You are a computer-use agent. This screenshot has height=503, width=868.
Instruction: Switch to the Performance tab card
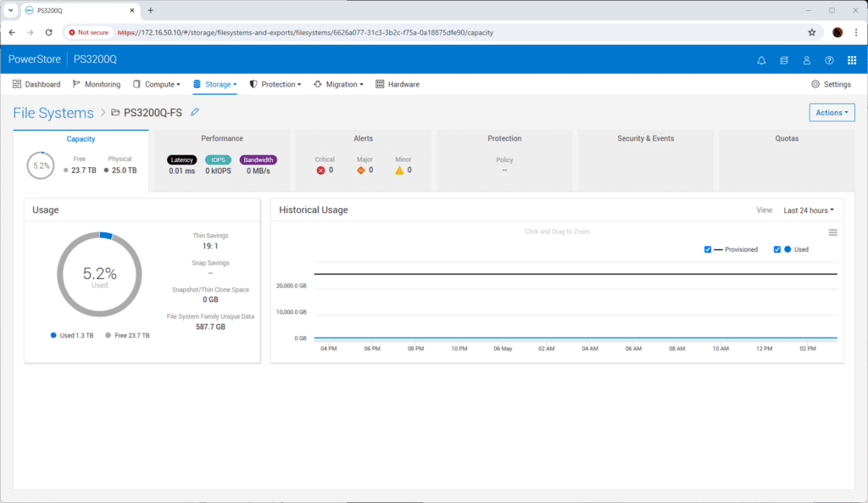(x=222, y=160)
